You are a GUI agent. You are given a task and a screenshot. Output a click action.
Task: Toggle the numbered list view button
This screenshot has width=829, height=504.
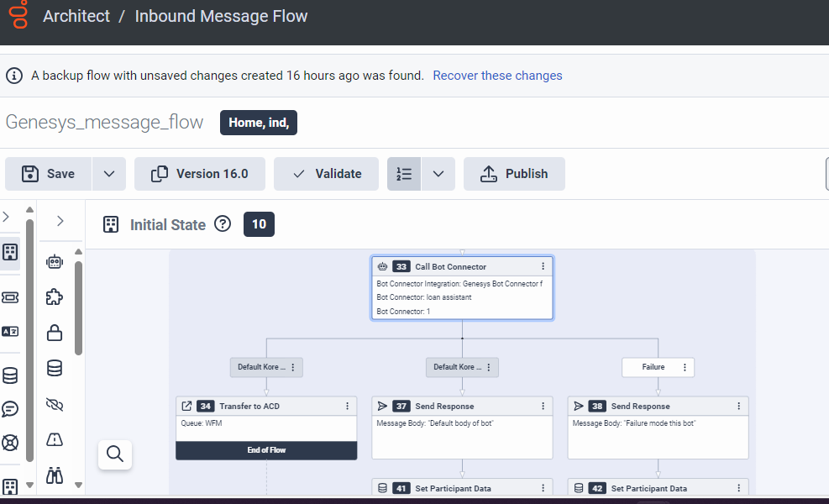click(x=404, y=174)
